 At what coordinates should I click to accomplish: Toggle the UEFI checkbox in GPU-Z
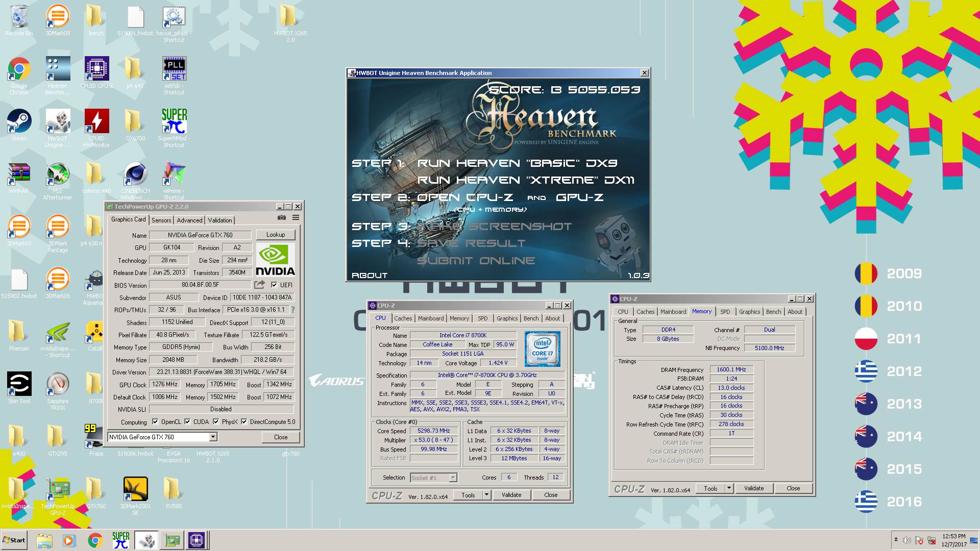[x=274, y=285]
